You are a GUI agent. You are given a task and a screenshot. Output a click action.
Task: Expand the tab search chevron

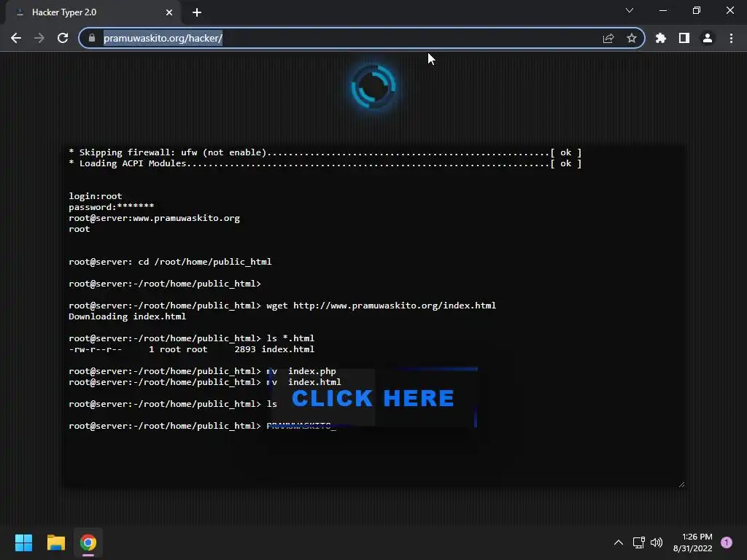630,10
